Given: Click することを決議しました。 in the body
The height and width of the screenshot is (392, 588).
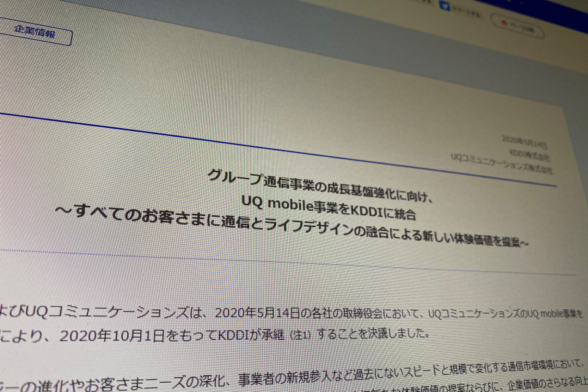Looking at the screenshot, I should [x=373, y=334].
